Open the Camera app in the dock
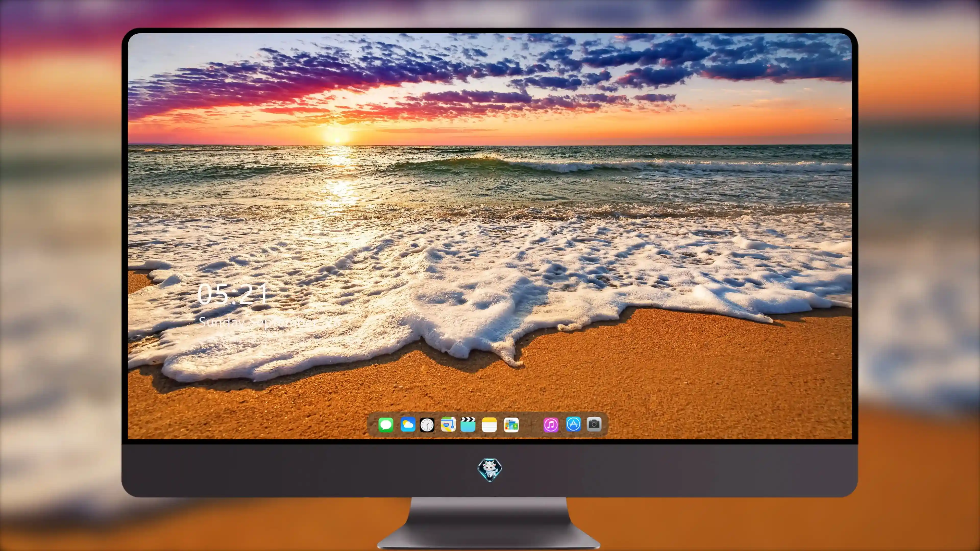This screenshot has width=980, height=551. (x=594, y=424)
